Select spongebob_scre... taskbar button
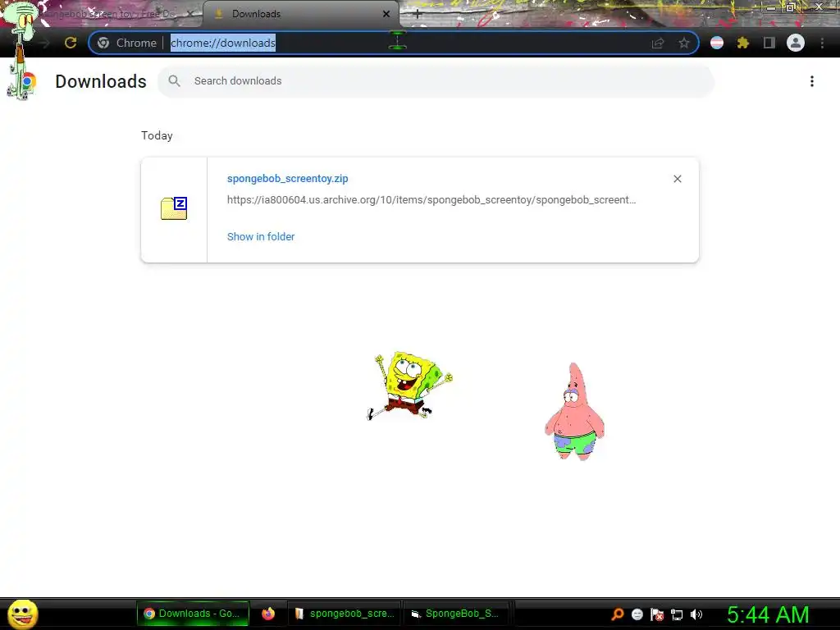Screen dimensions: 840x630 click(345, 614)
